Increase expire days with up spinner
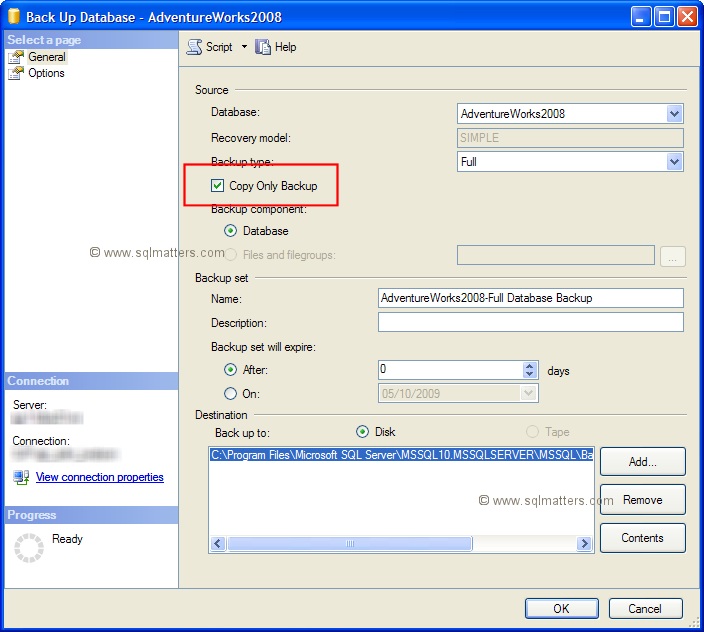Viewport: 704px width, 632px height. [x=530, y=366]
